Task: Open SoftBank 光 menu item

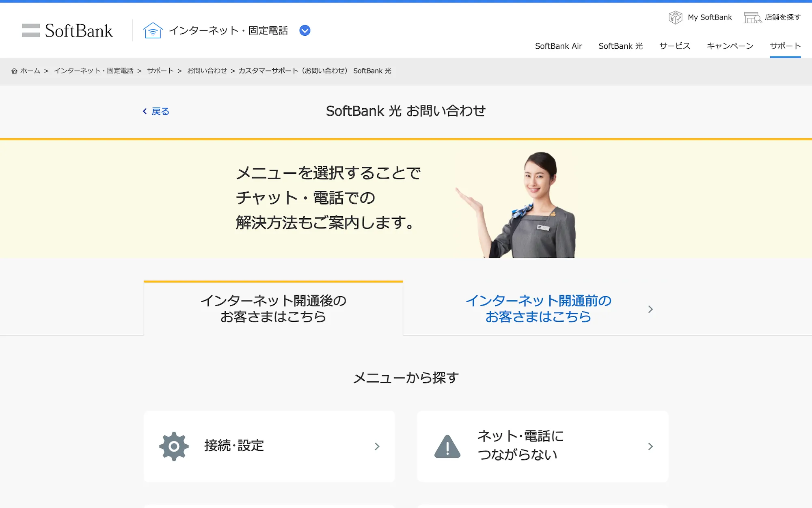Action: [620, 46]
